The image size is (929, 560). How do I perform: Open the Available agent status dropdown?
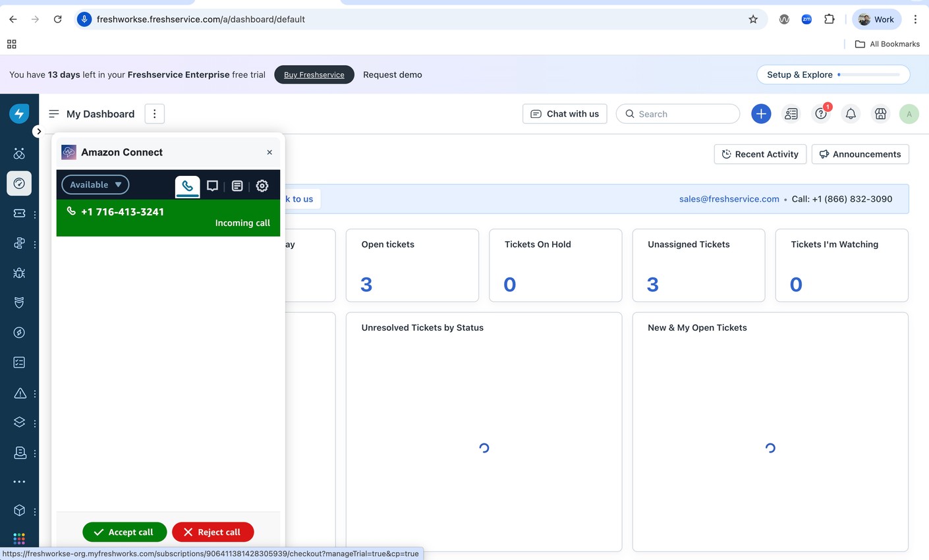click(x=94, y=184)
